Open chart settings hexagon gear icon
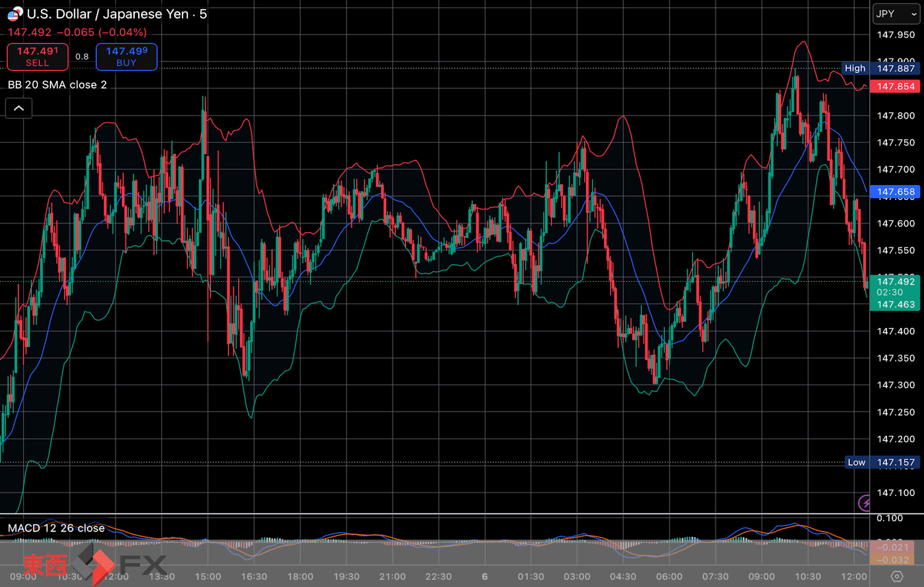Image resolution: width=924 pixels, height=587 pixels. click(896, 576)
